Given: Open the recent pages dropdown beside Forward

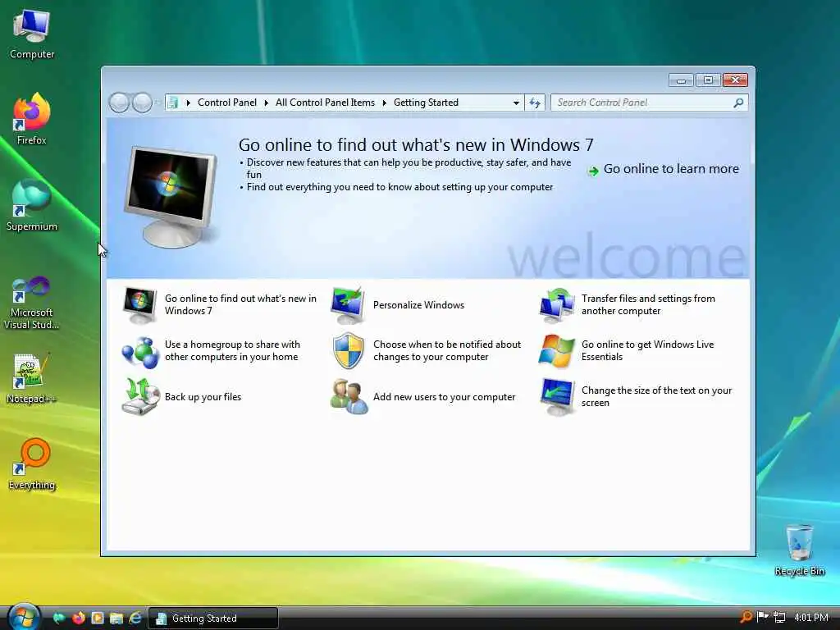Looking at the screenshot, I should click(x=157, y=103).
